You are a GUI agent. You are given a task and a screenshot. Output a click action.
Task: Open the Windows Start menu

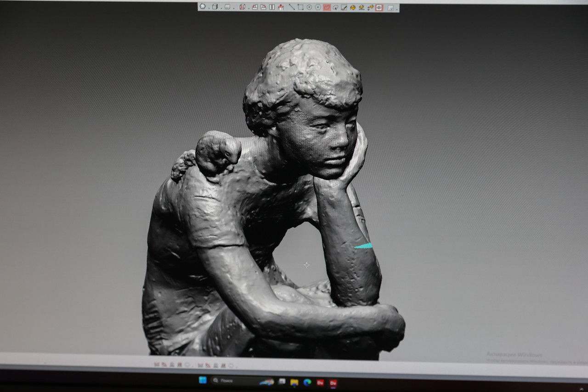[202, 381]
